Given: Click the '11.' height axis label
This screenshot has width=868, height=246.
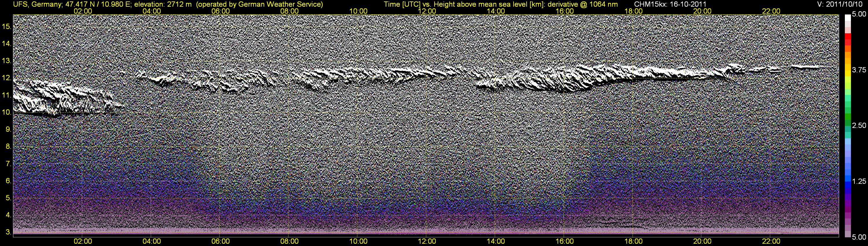Looking at the screenshot, I should coord(7,95).
